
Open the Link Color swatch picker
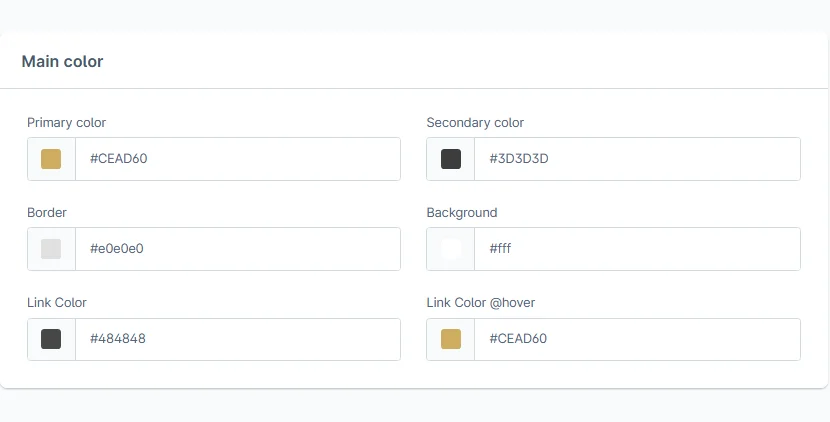tap(51, 339)
